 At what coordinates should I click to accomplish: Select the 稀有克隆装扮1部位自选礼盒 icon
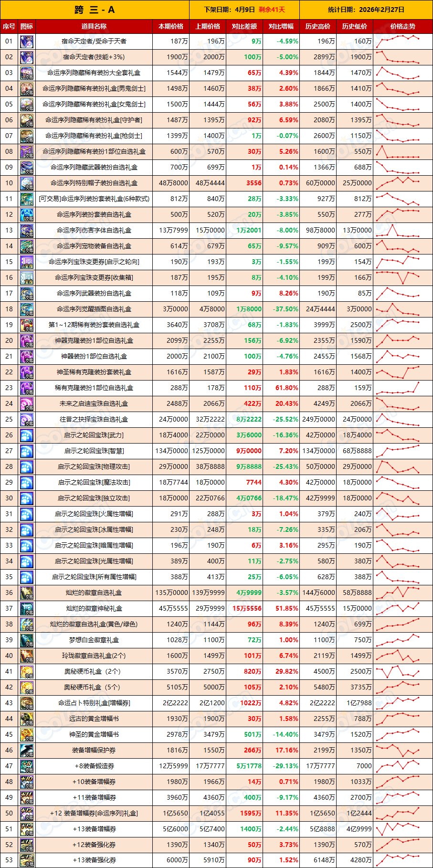pos(27,388)
